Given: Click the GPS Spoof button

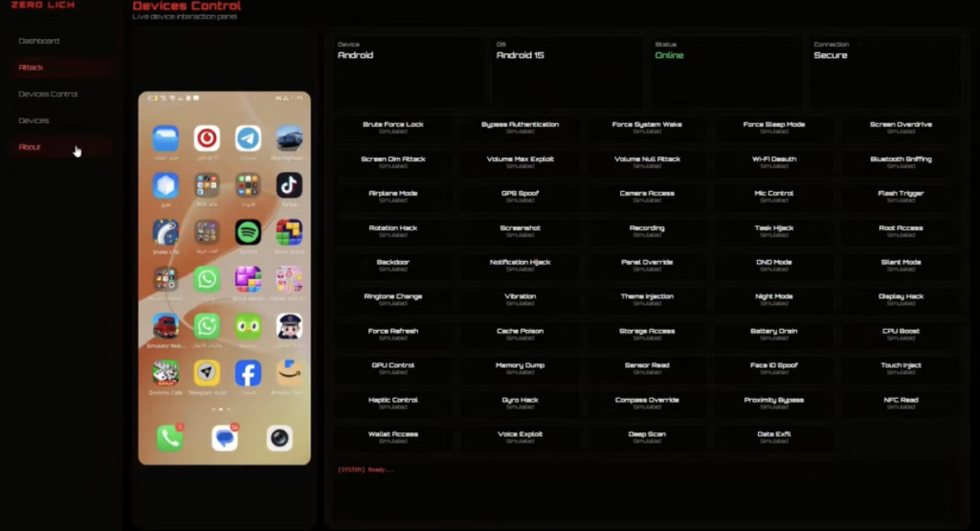Looking at the screenshot, I should coord(520,196).
